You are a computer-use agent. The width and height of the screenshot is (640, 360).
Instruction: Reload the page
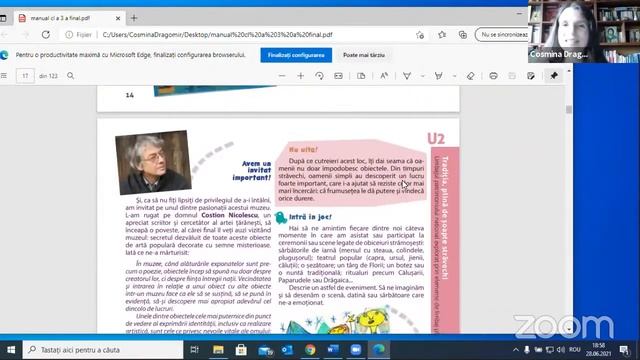click(x=46, y=35)
